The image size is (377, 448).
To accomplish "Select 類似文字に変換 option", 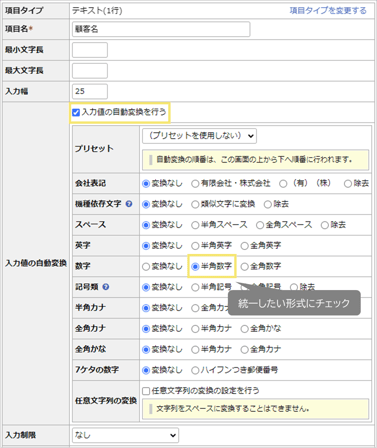I will point(195,204).
